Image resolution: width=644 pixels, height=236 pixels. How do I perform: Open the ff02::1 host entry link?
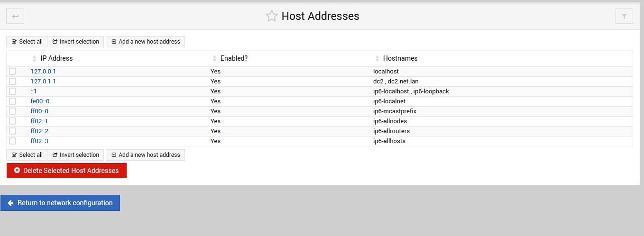tap(39, 121)
